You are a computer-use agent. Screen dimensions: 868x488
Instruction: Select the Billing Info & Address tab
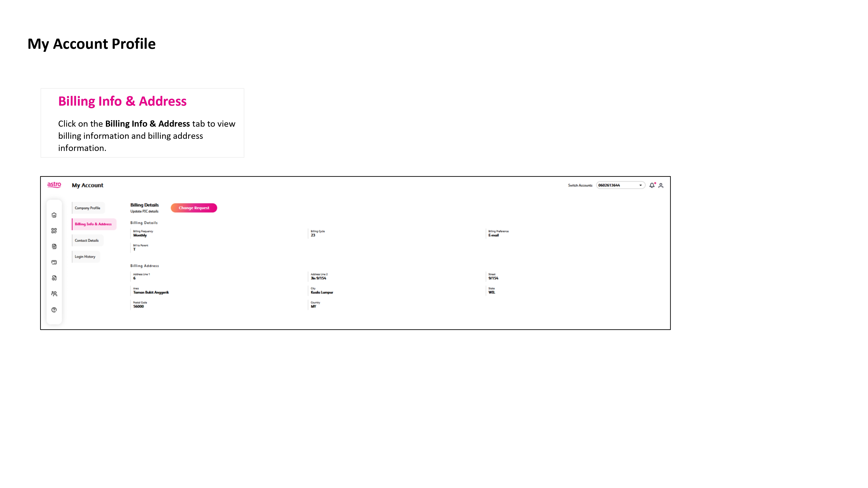click(93, 224)
